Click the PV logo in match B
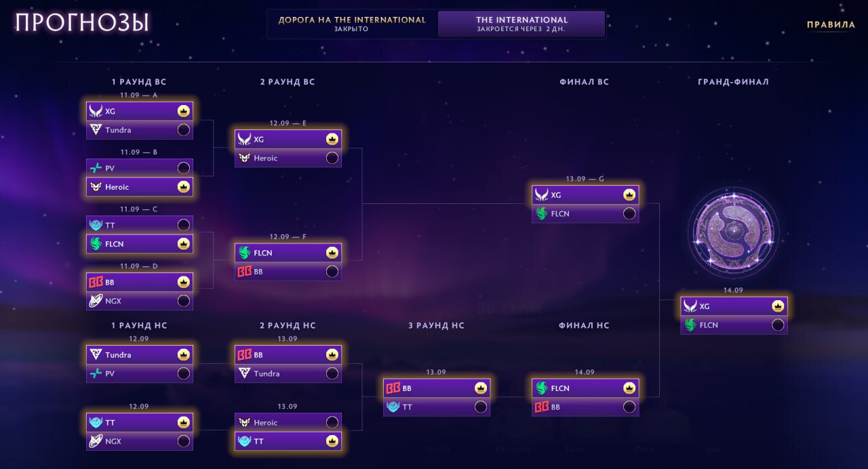The image size is (868, 469). point(96,168)
